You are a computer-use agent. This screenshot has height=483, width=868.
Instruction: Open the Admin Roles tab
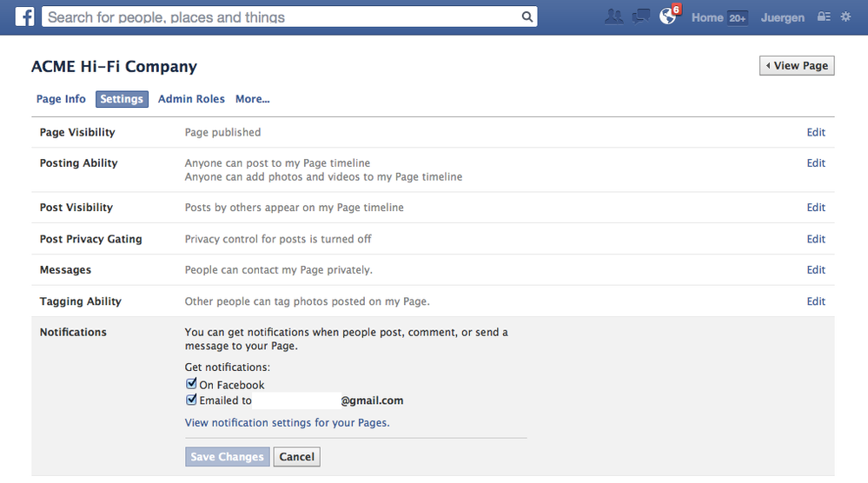(x=191, y=99)
